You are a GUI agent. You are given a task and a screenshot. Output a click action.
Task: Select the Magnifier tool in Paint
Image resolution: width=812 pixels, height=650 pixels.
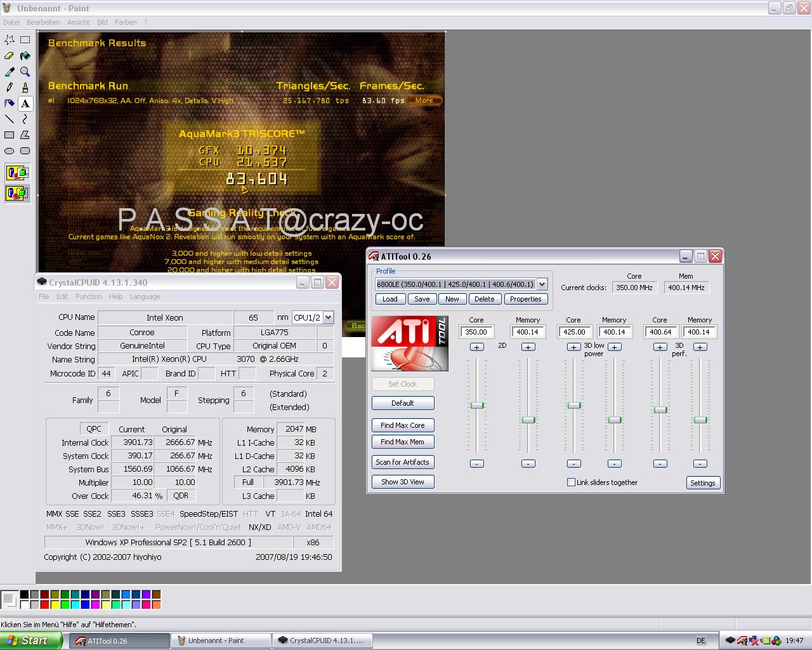point(25,72)
